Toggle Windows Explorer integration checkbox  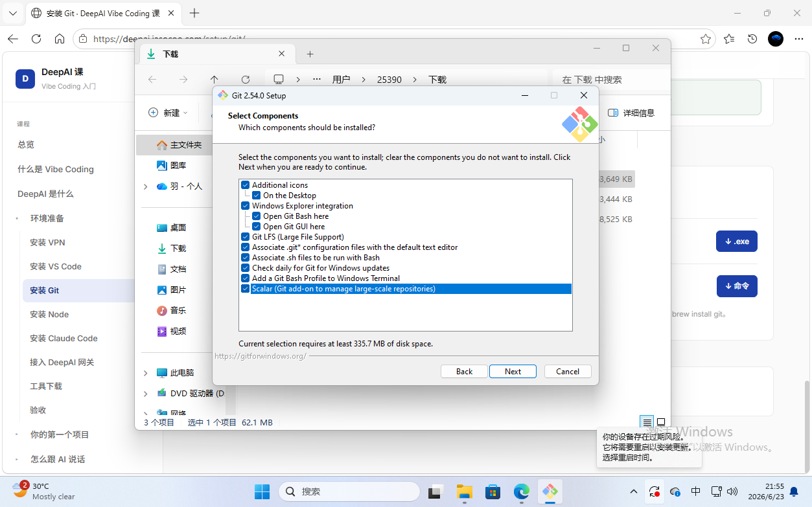pyautogui.click(x=246, y=206)
